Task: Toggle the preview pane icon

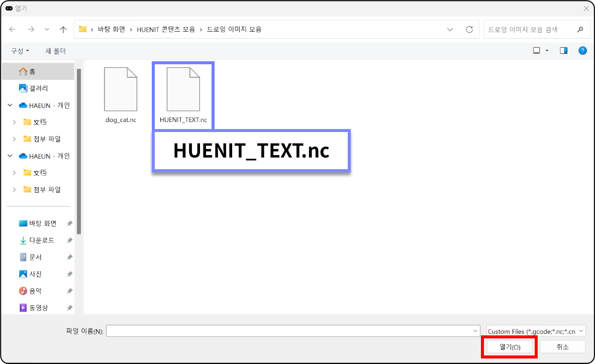Action: pyautogui.click(x=563, y=51)
